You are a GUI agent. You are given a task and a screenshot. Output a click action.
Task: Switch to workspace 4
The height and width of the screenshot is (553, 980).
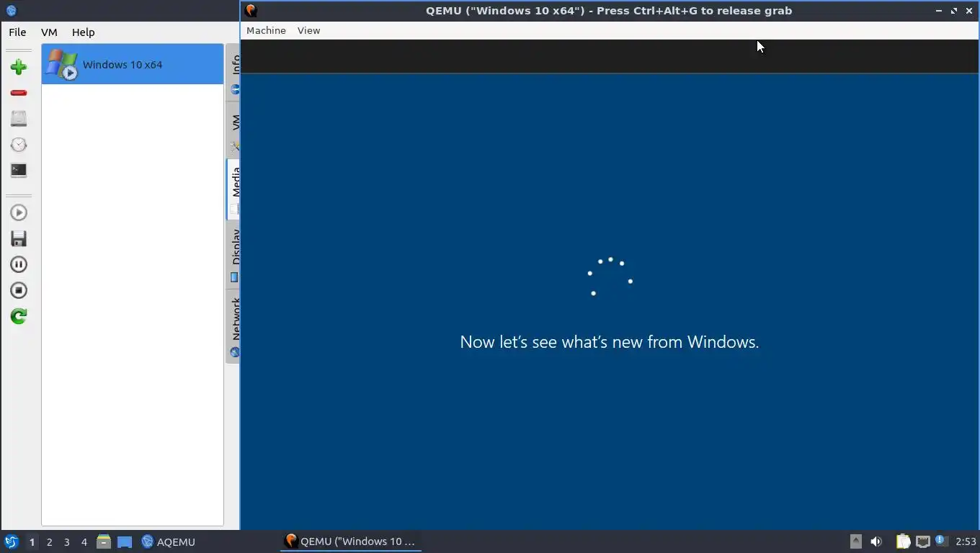84,541
